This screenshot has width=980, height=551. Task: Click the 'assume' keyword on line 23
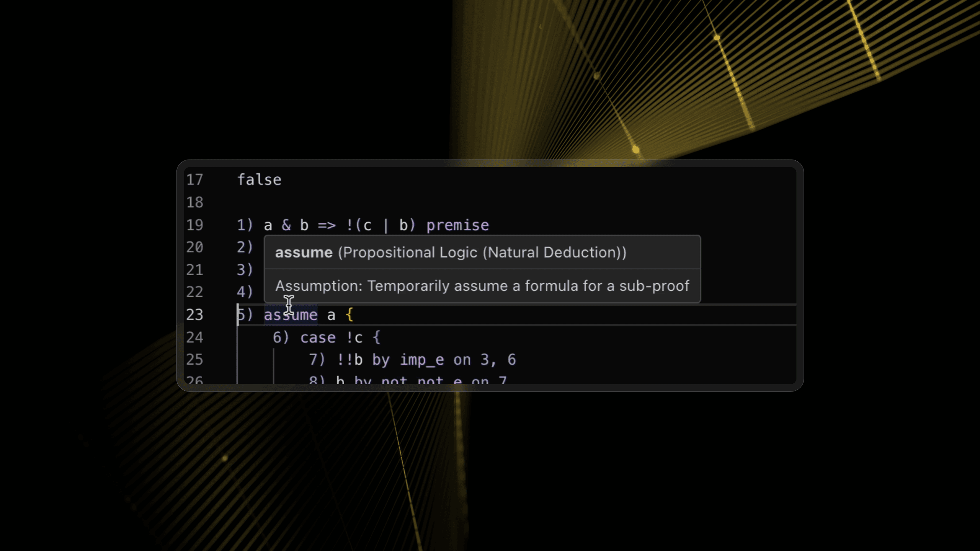(x=291, y=315)
